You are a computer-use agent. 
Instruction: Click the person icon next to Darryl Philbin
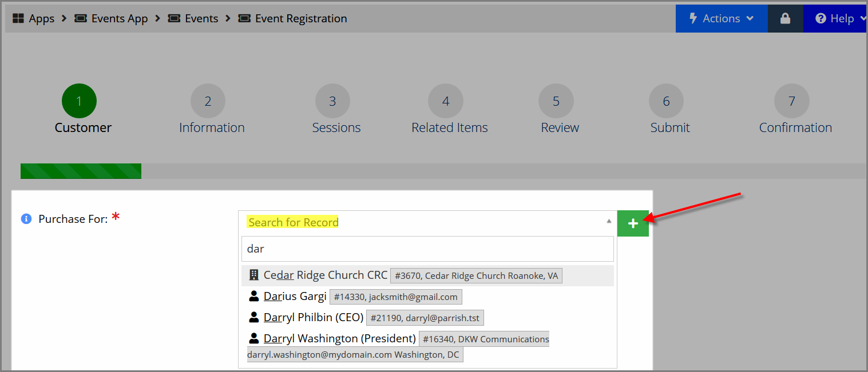(x=254, y=317)
